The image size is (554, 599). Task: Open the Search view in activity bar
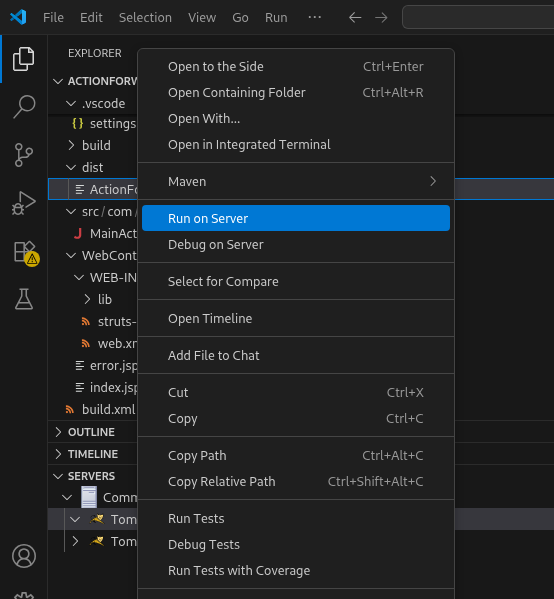(24, 107)
